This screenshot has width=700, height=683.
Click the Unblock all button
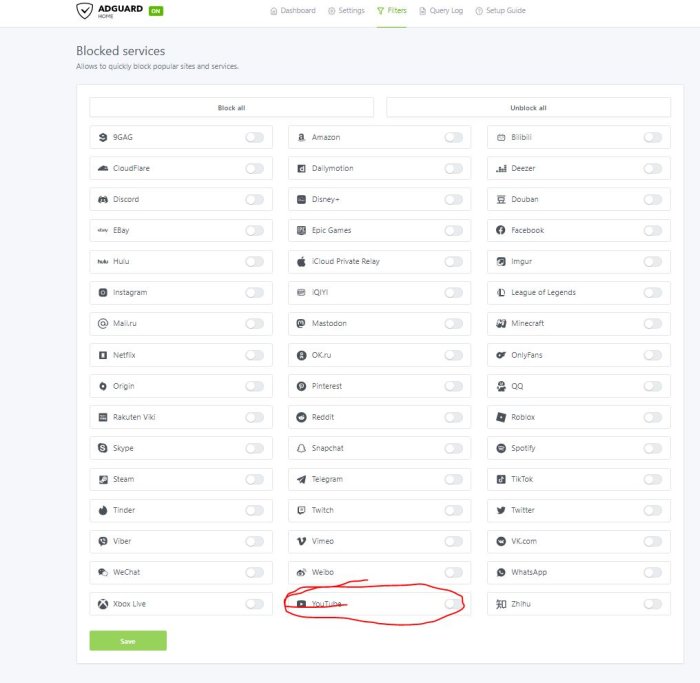528,108
